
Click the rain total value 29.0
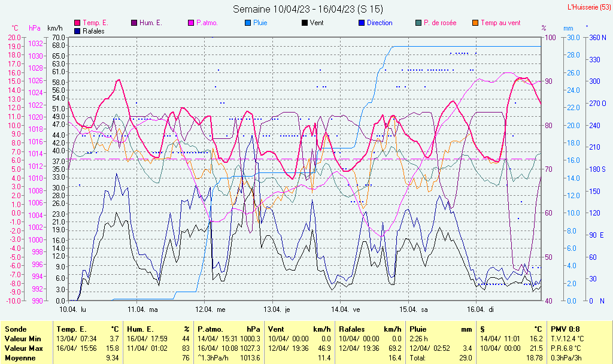pyautogui.click(x=466, y=358)
